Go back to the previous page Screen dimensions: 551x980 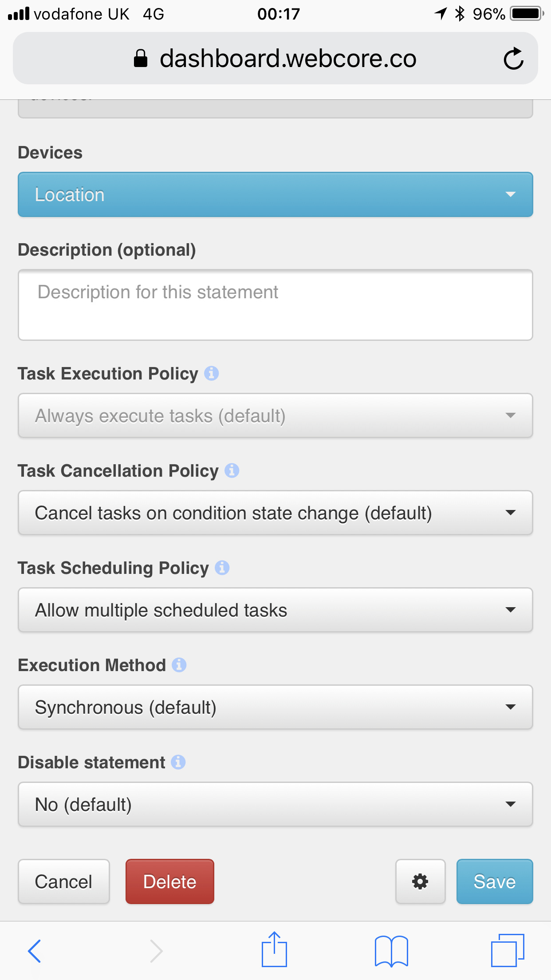point(35,951)
